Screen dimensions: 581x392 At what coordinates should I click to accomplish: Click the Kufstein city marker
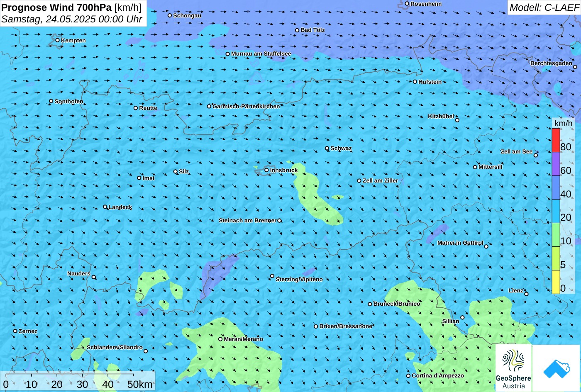point(415,82)
